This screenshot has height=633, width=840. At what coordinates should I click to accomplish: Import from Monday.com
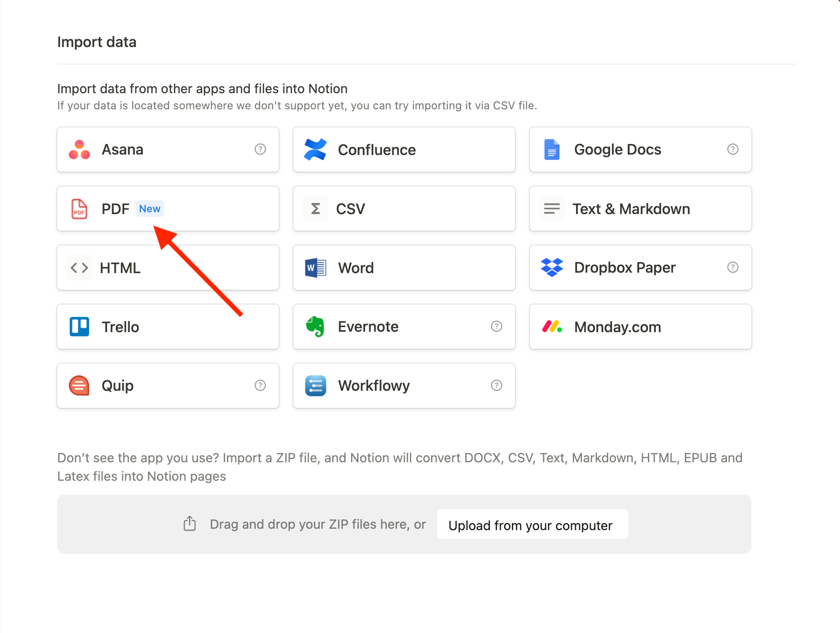[x=641, y=327]
